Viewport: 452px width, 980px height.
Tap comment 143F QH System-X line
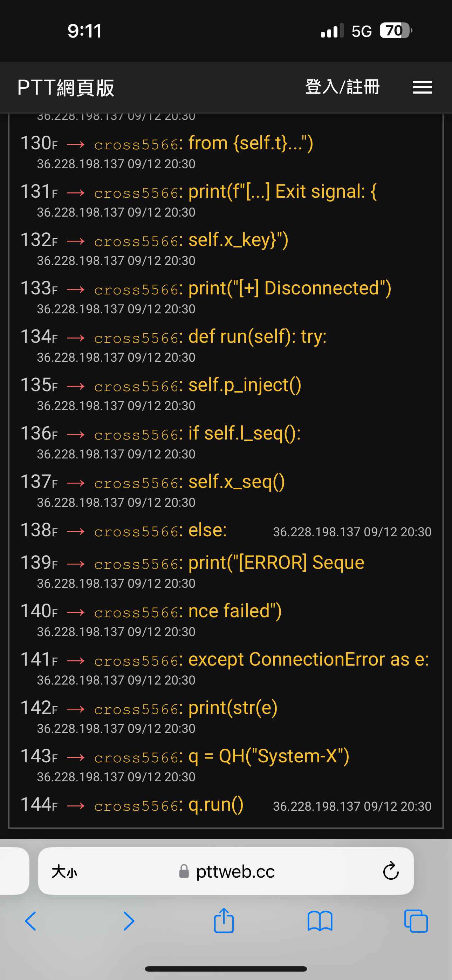click(269, 756)
